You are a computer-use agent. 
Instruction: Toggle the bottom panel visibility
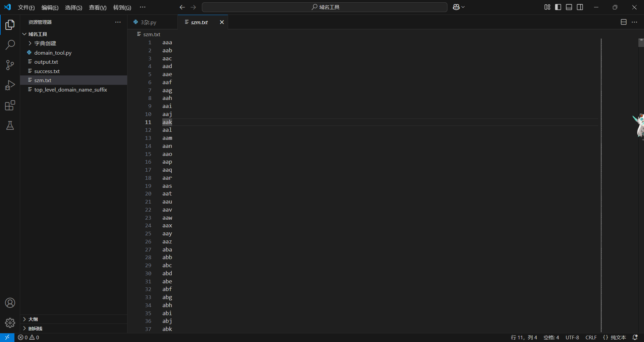[x=569, y=7]
